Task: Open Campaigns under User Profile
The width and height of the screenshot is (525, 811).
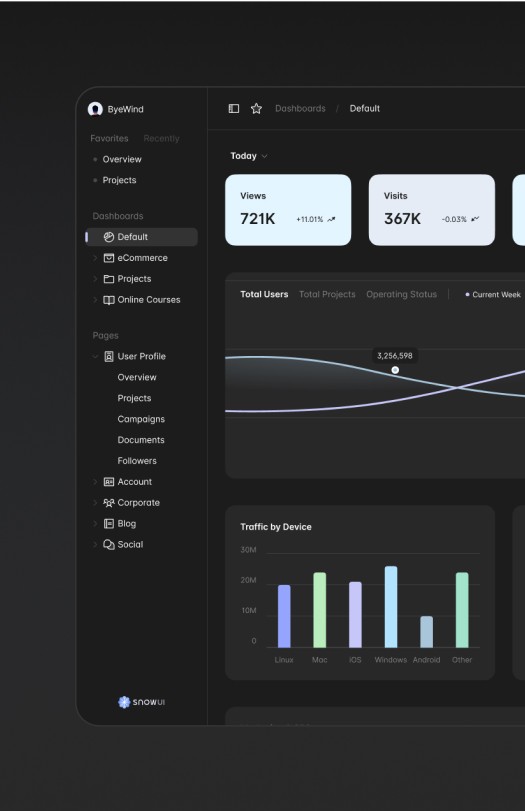Action: (x=141, y=419)
